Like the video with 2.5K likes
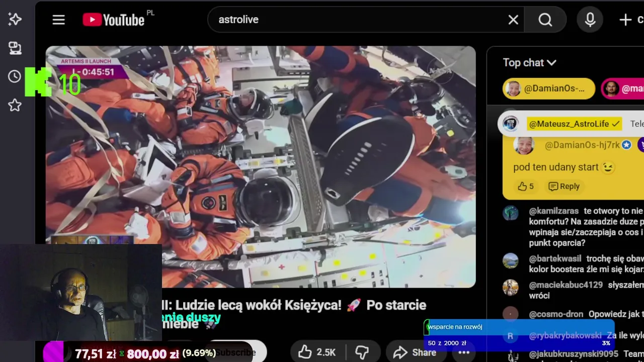644x362 pixels. 316,352
